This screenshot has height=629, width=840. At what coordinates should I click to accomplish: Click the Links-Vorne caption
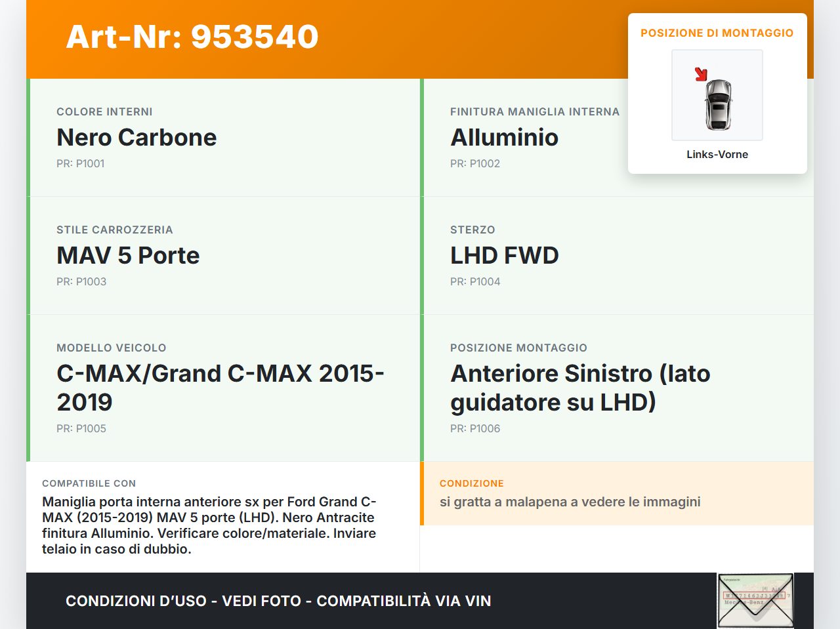[x=717, y=154]
